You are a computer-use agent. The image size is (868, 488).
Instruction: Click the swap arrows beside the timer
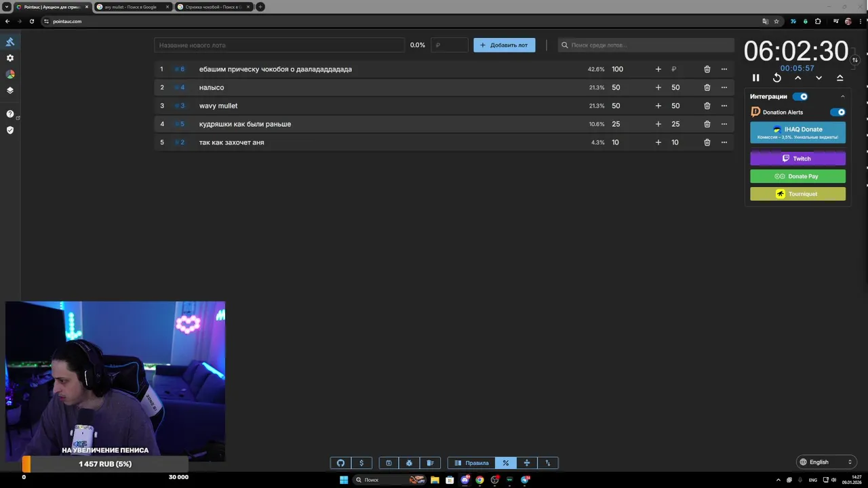coord(855,60)
